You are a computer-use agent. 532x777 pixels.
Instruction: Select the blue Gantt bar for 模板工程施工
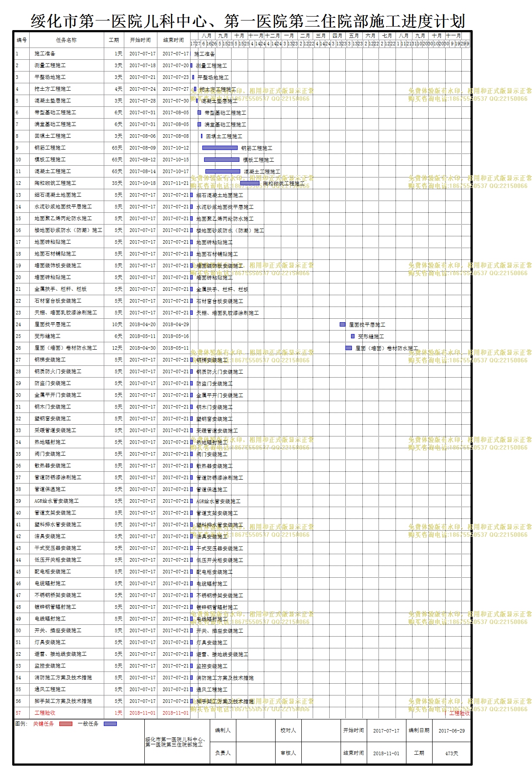click(x=222, y=160)
